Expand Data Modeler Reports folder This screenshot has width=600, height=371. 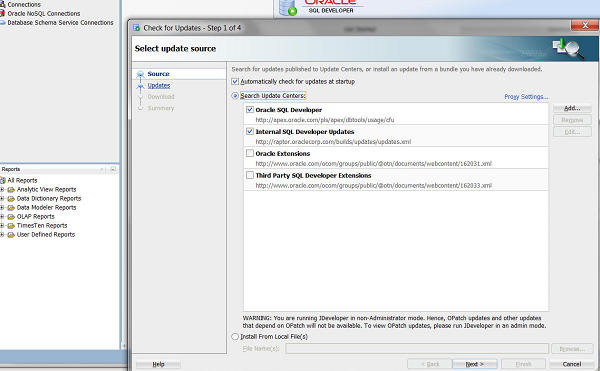[2, 208]
